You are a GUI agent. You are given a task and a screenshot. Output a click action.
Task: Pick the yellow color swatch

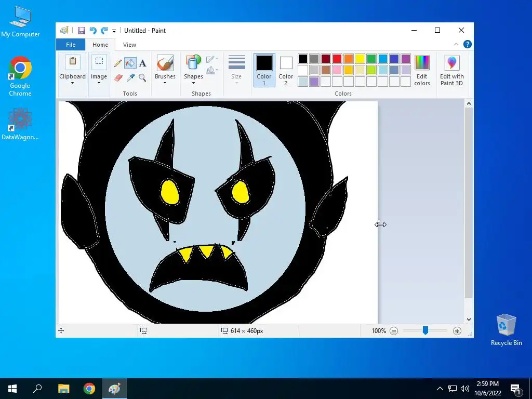pyautogui.click(x=360, y=59)
